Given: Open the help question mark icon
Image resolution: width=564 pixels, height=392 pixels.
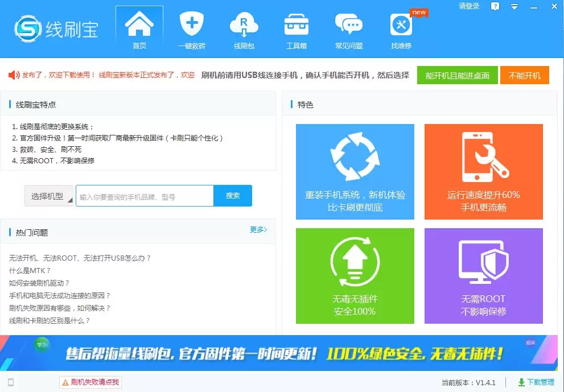Looking at the screenshot, I should coord(495,6).
